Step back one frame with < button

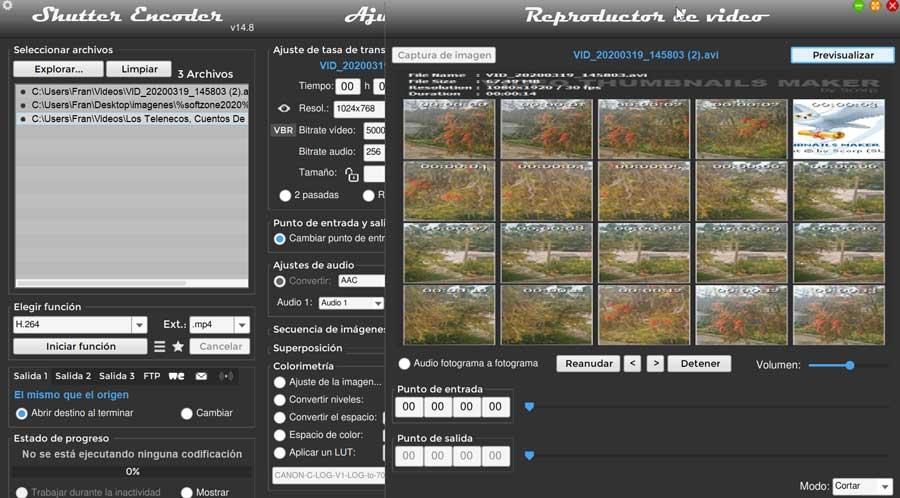[x=632, y=363]
